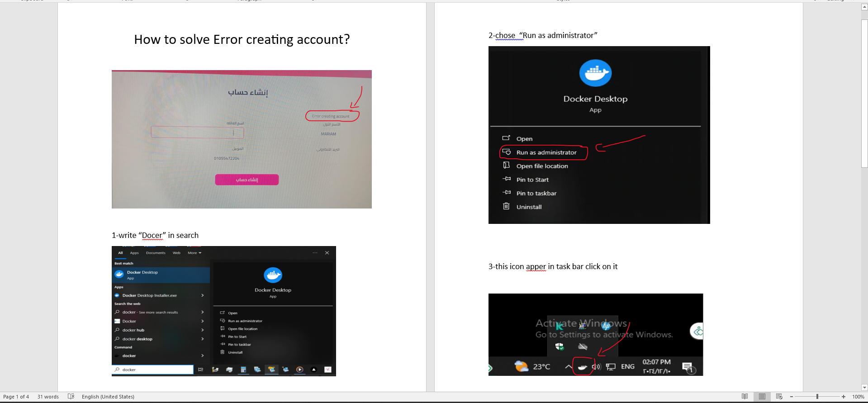Viewport: 868px width, 403px height.
Task: Click the vertical scrollbar up arrow
Action: coord(864,8)
